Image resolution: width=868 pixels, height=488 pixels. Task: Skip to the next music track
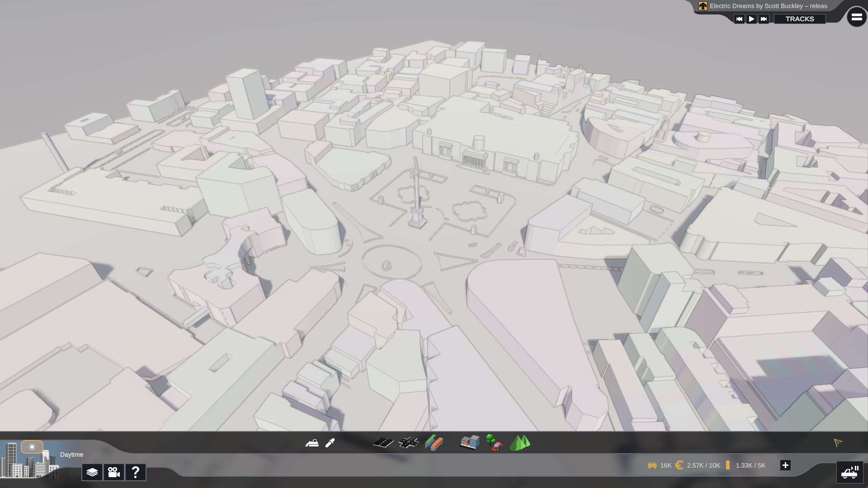click(764, 19)
